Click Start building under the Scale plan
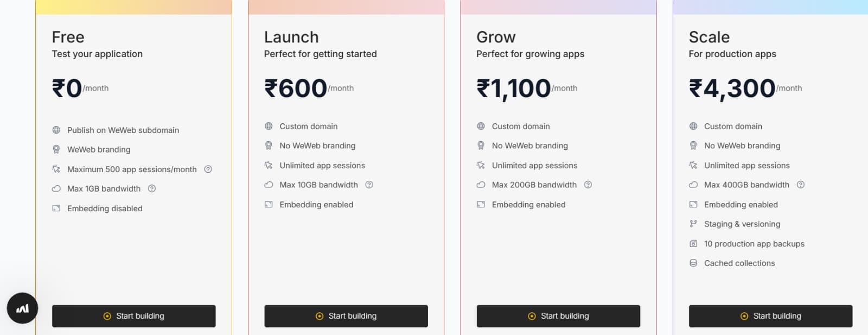 coord(770,315)
